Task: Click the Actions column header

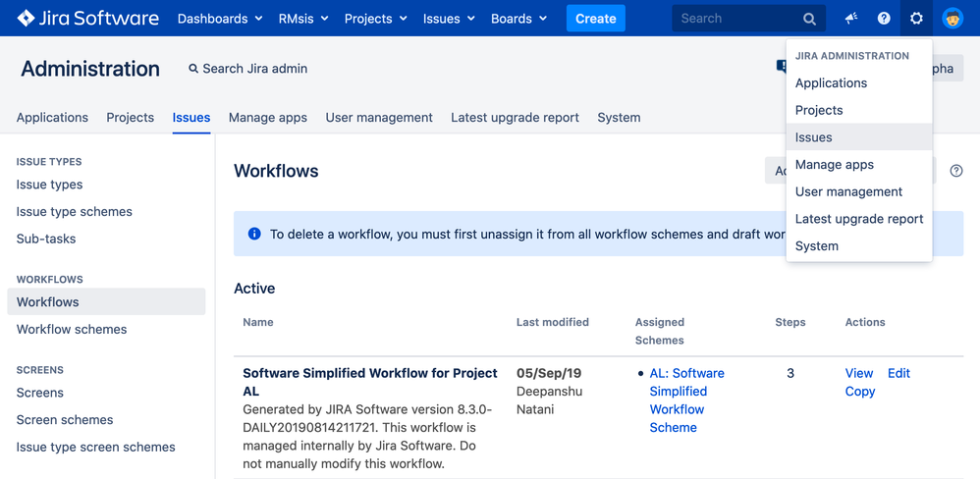Action: coord(865,322)
